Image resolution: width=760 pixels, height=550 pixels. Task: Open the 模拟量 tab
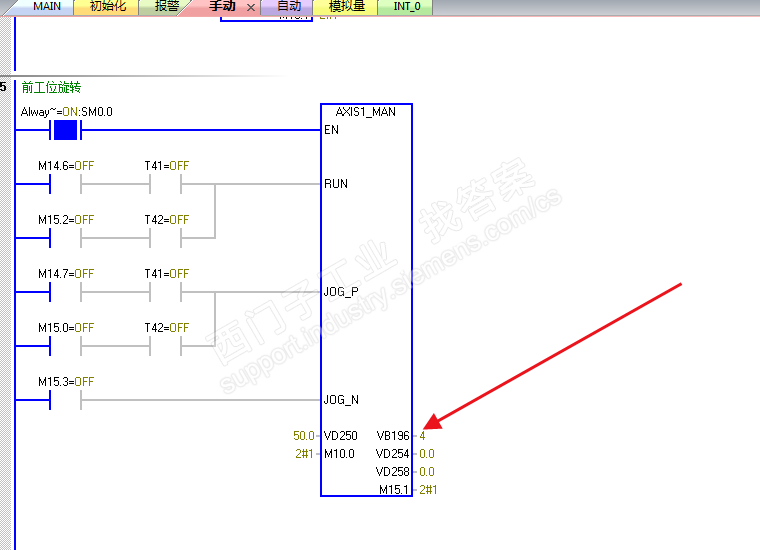[347, 7]
